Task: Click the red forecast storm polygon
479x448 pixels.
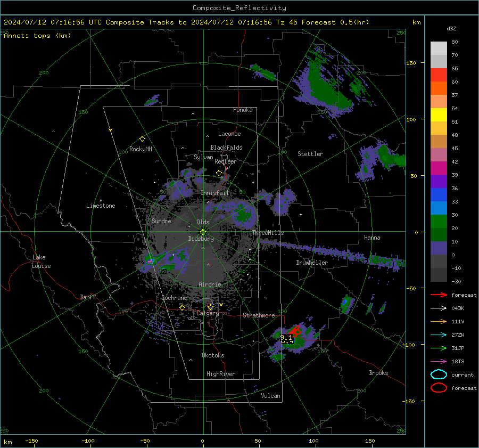Action: click(x=295, y=331)
